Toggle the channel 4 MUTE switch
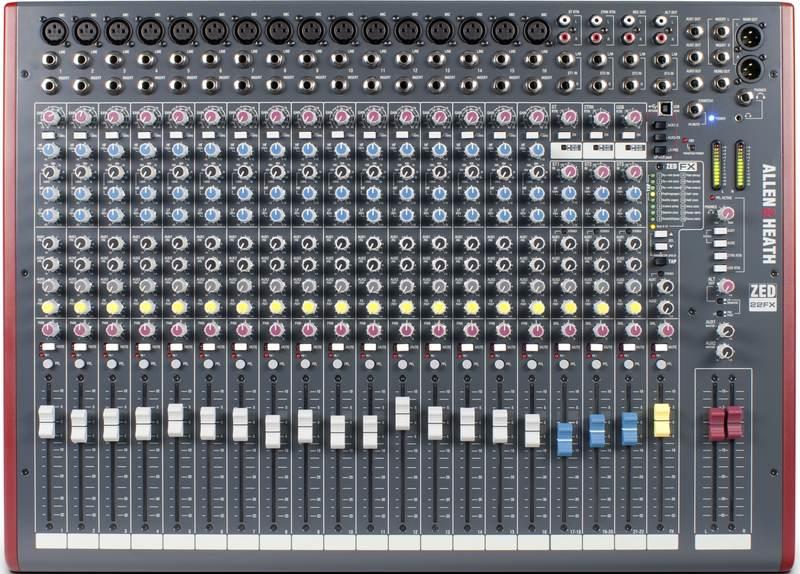The width and height of the screenshot is (800, 574). 144,346
